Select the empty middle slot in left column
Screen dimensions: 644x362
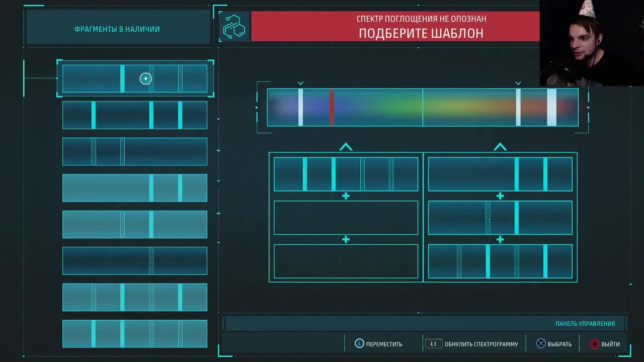coord(346,218)
